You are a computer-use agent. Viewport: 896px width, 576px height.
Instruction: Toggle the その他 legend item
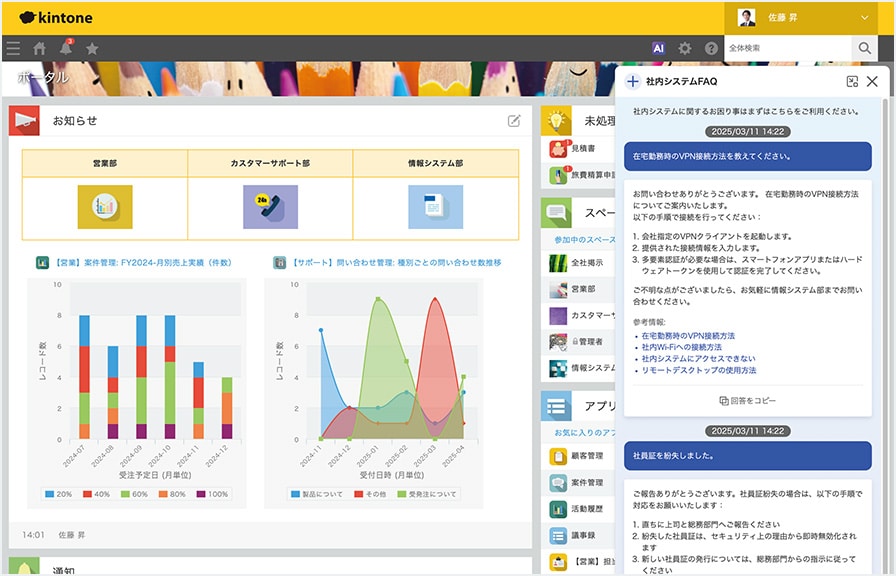pos(370,494)
